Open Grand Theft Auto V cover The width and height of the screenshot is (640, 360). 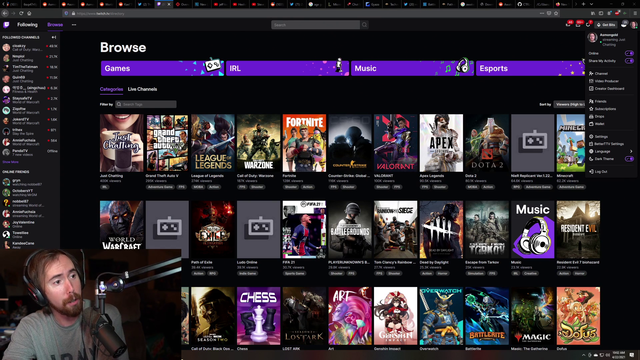pyautogui.click(x=167, y=143)
